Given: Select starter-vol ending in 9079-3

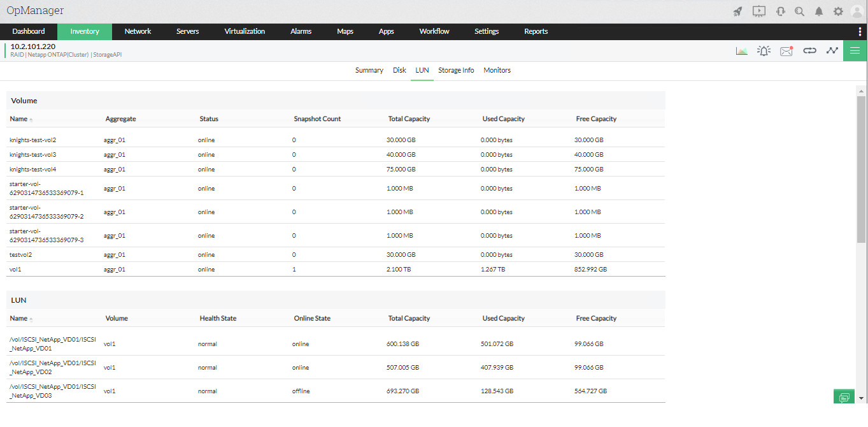Looking at the screenshot, I should click(x=336, y=236).
